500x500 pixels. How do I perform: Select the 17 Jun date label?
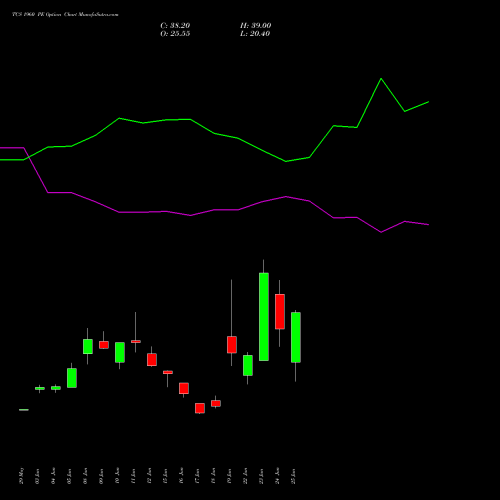tap(198, 476)
